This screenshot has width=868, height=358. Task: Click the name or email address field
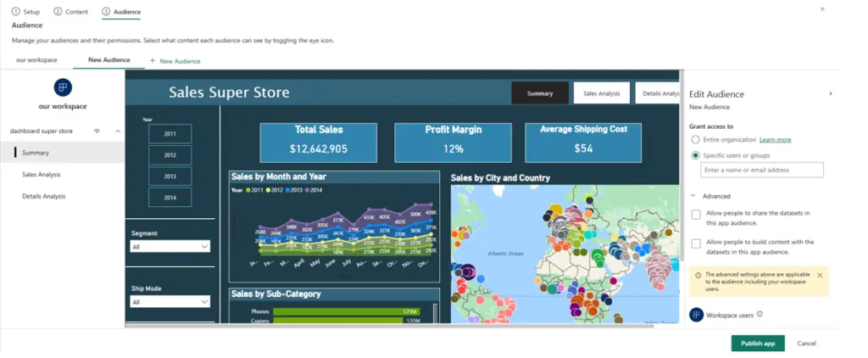point(762,171)
